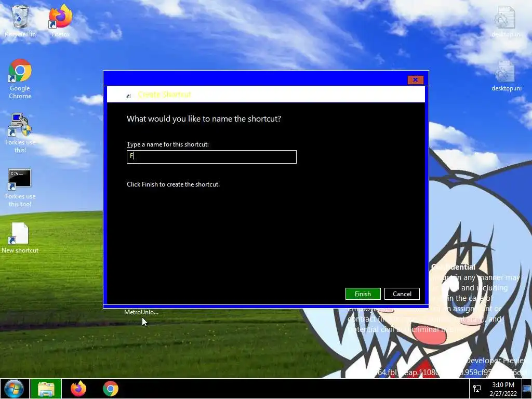The width and height of the screenshot is (532, 399).
Task: Open the Start menu orb
Action: pyautogui.click(x=14, y=389)
